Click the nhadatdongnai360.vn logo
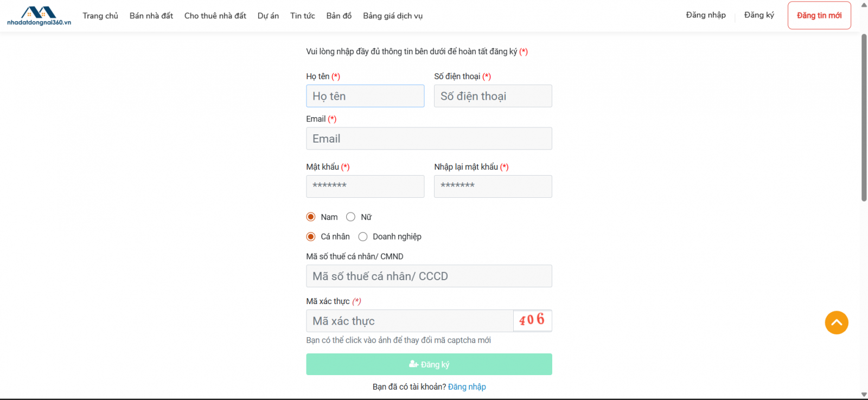This screenshot has height=400, width=868. click(x=39, y=16)
